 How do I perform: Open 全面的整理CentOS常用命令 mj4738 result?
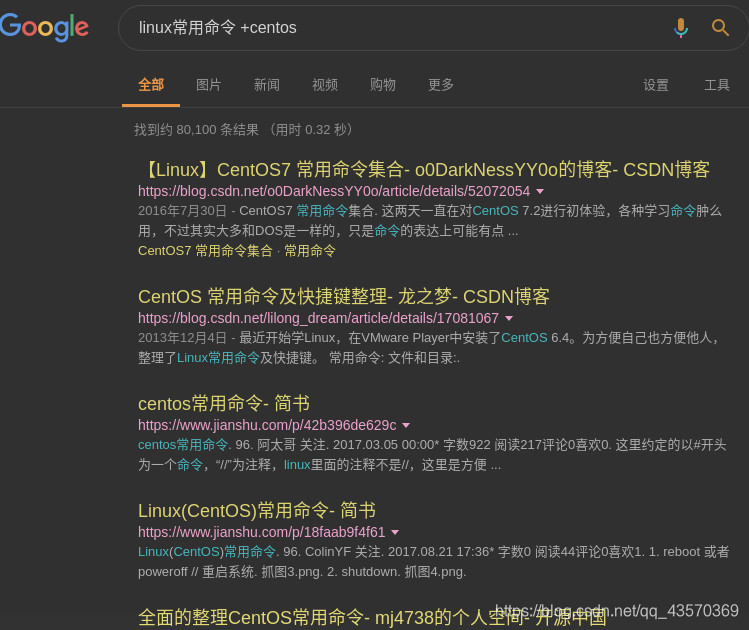coord(372,618)
